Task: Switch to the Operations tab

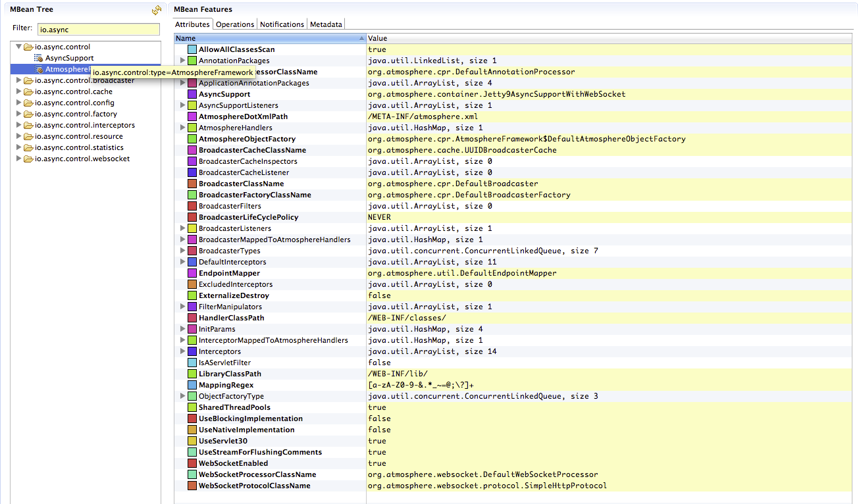Action: (235, 24)
